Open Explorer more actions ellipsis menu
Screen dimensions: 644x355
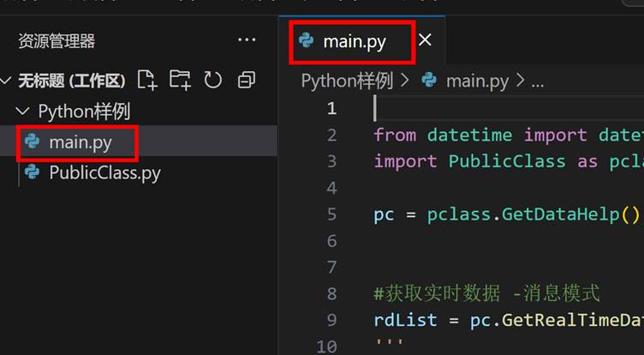(247, 40)
